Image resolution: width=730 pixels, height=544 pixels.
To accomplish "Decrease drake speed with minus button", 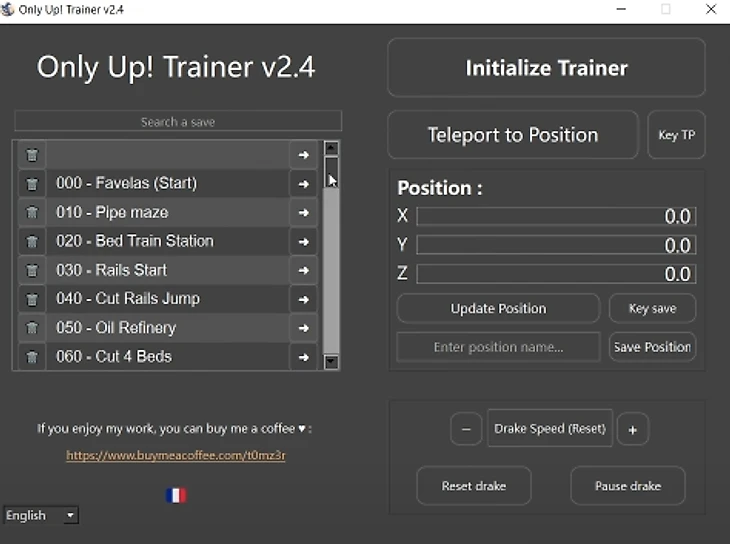I will pyautogui.click(x=466, y=429).
